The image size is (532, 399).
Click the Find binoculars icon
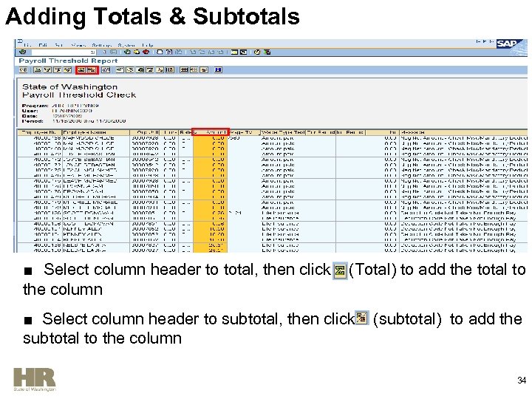pos(169,52)
